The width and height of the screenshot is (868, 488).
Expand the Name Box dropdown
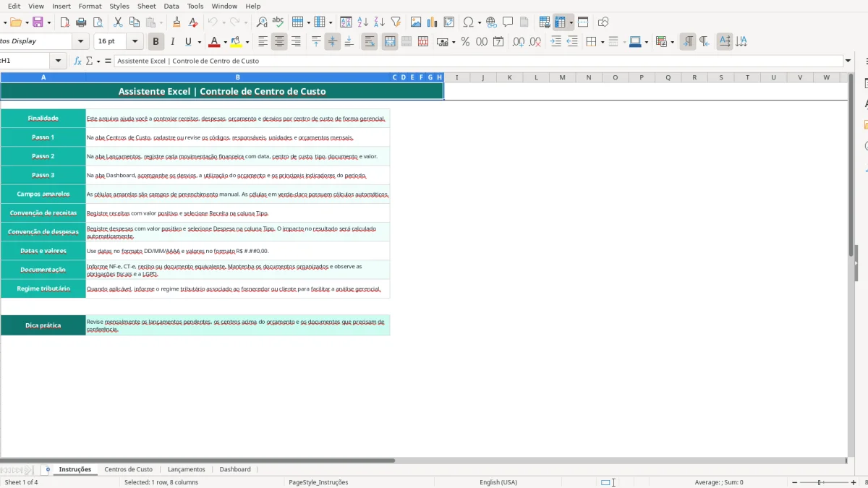(59, 61)
